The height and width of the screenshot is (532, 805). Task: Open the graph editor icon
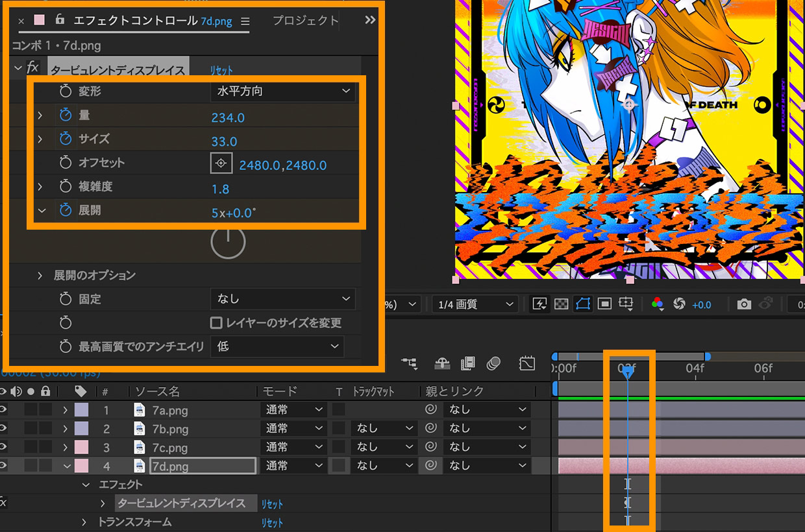(x=526, y=364)
